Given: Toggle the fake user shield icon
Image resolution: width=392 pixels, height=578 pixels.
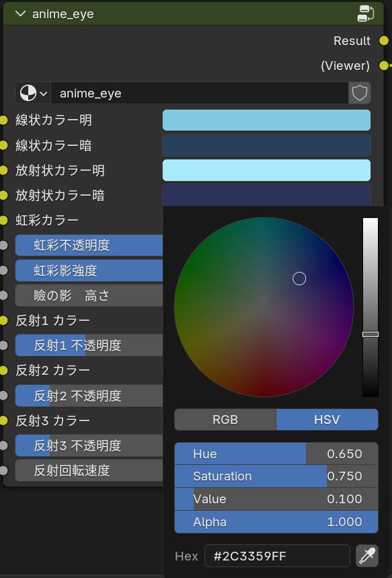Looking at the screenshot, I should pyautogui.click(x=359, y=94).
